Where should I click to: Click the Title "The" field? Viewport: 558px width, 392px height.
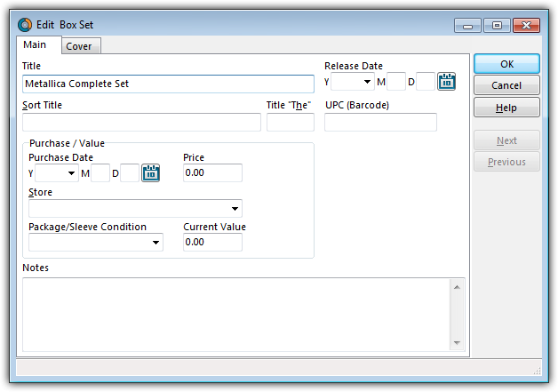click(x=291, y=122)
